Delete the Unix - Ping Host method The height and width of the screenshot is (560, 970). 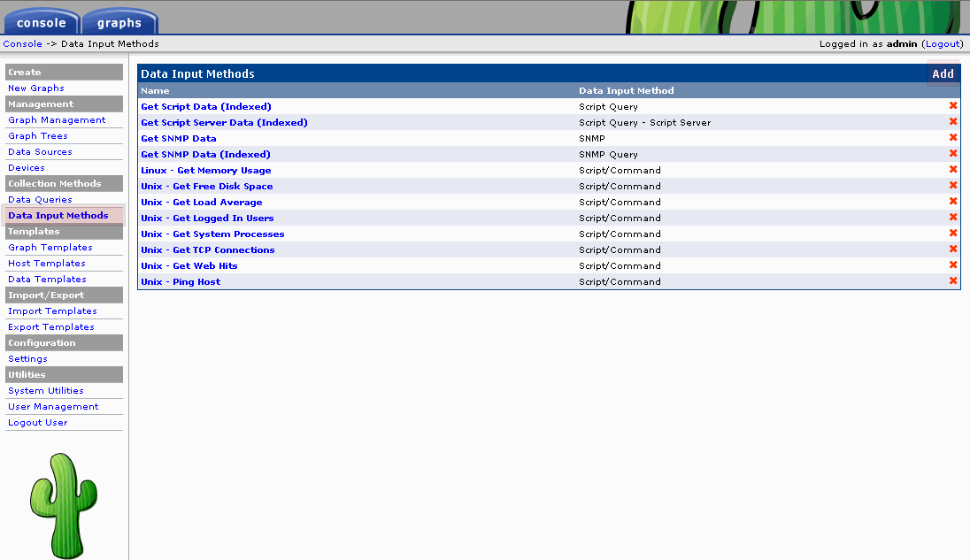click(x=953, y=281)
